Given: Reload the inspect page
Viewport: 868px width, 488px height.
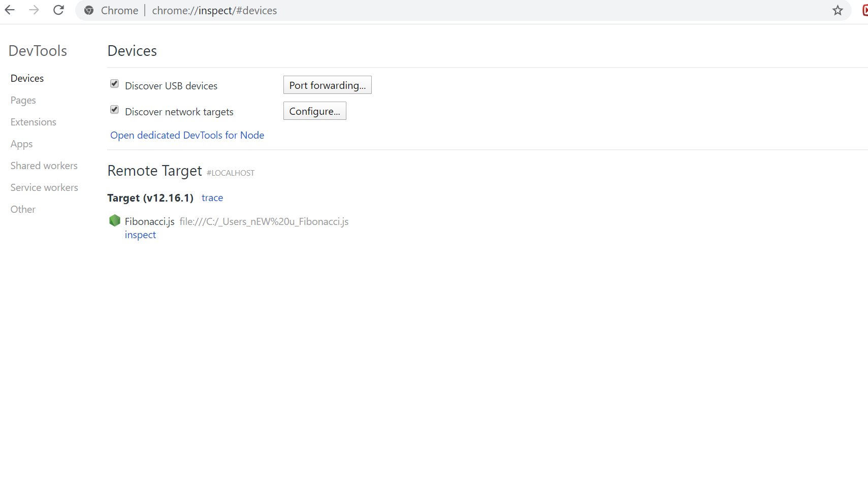Looking at the screenshot, I should [x=58, y=10].
